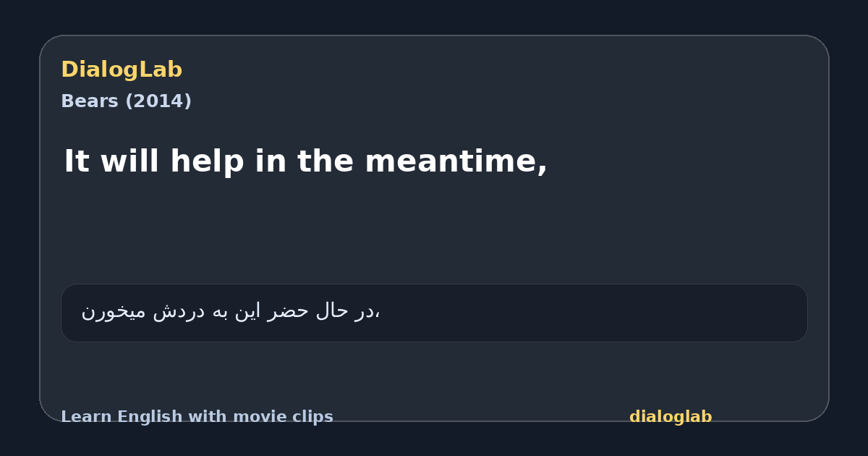Click the Persian translation text line
The image size is (868, 456).
coord(231,311)
